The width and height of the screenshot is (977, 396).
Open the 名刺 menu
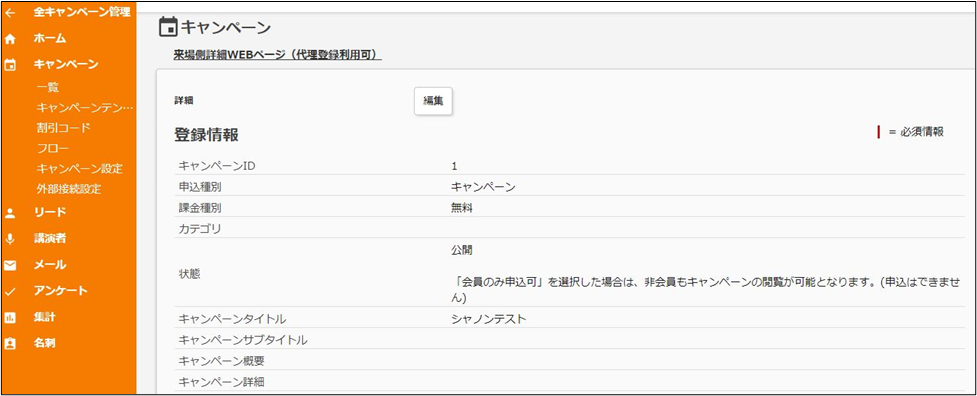click(44, 343)
